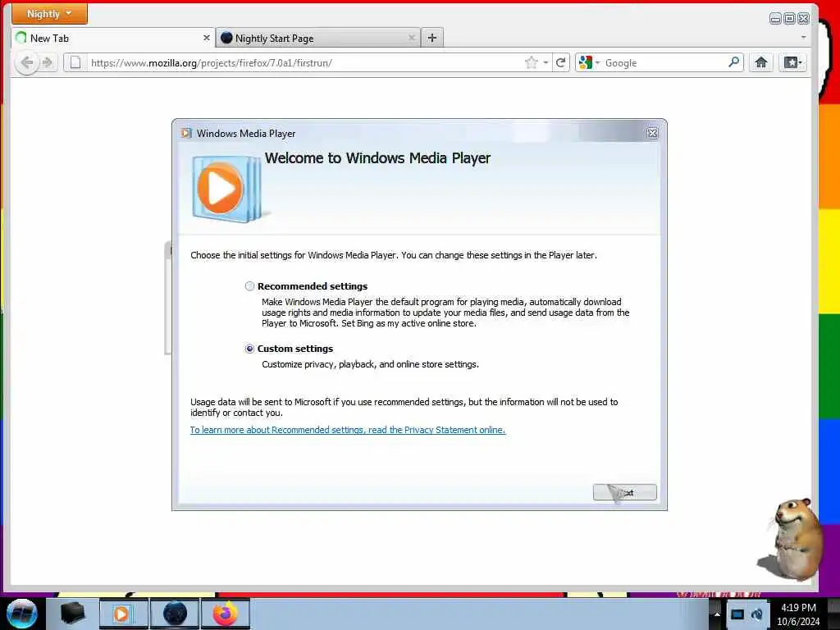
Task: Click the browser Forward arrow button
Action: pos(48,62)
